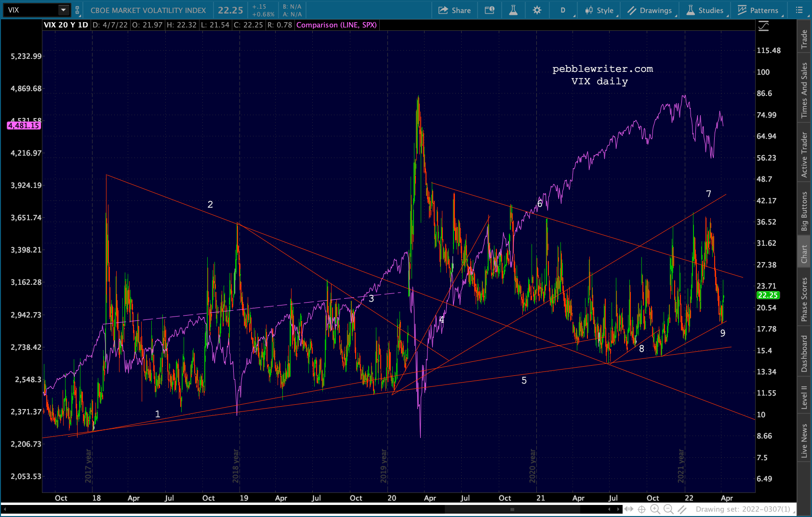Expand the D timeframe dropdown
Image resolution: width=812 pixels, height=517 pixels.
[563, 10]
